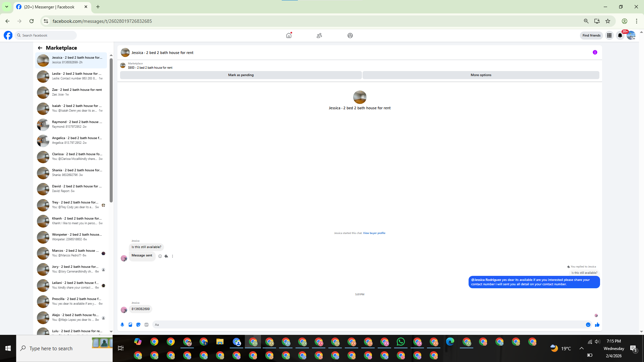The height and width of the screenshot is (362, 644).
Task: Click the voice clip microphone icon
Action: (122, 324)
